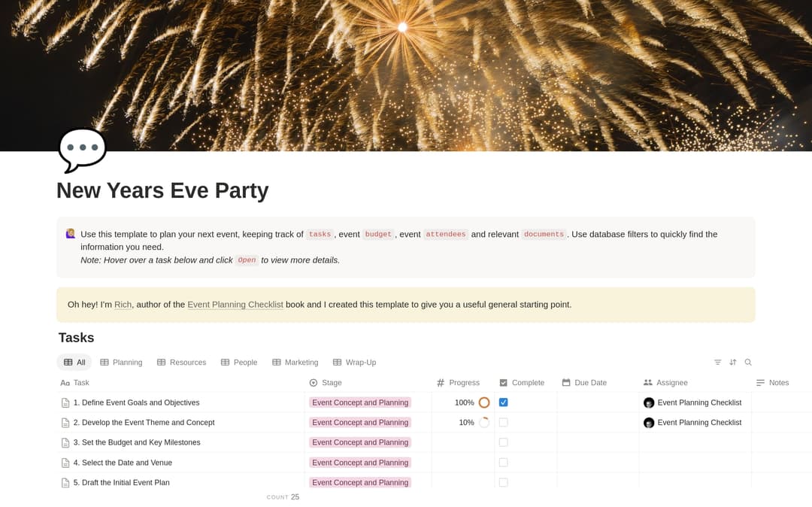Image resolution: width=812 pixels, height=507 pixels.
Task: Click empty Due Date cell for Define Event Goals
Action: click(x=598, y=402)
